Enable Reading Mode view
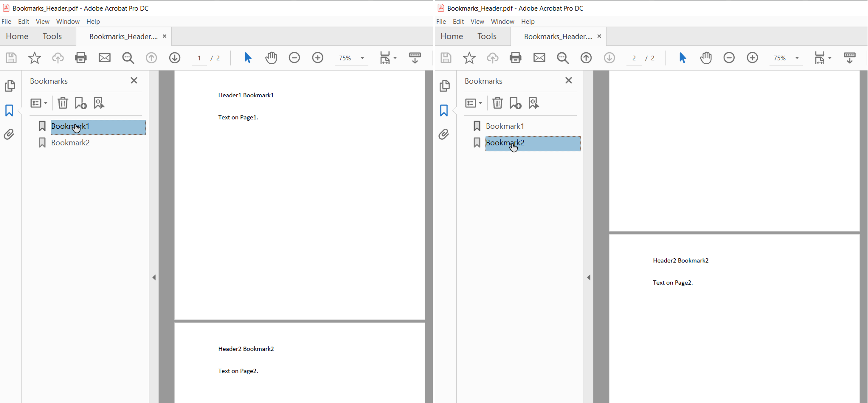The width and height of the screenshot is (868, 403). (x=415, y=58)
